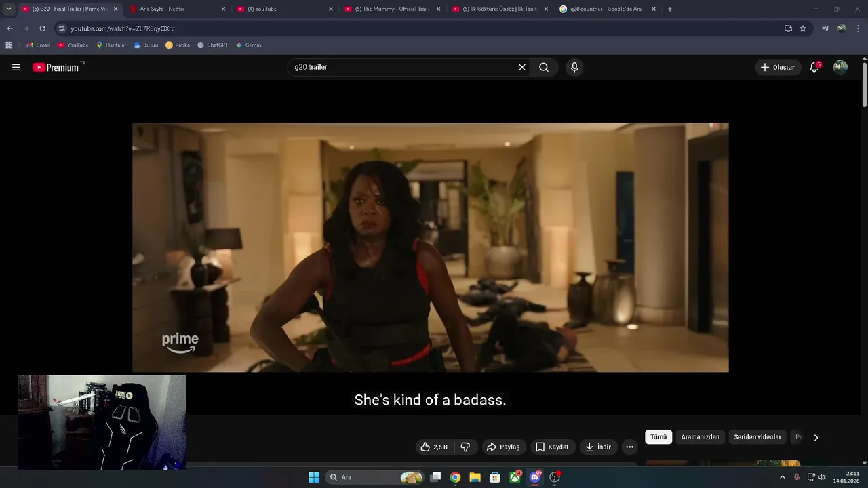Open the Busuu bookmark
The width and height of the screenshot is (868, 488).
(x=146, y=45)
